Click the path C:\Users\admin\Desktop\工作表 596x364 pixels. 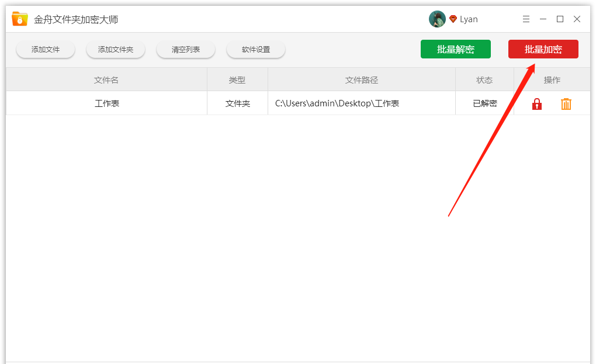pos(337,103)
